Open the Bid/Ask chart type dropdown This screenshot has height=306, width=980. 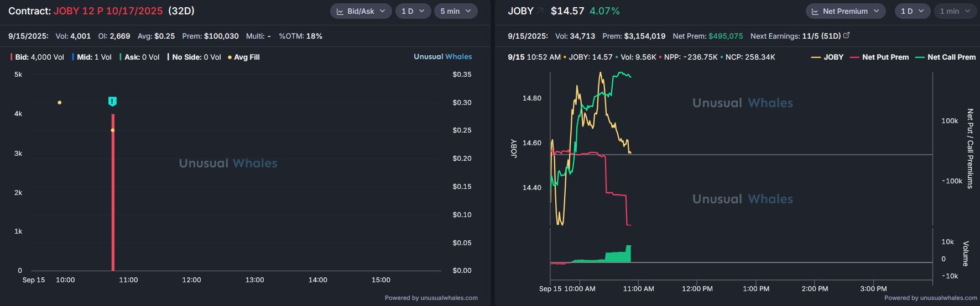pos(361,11)
